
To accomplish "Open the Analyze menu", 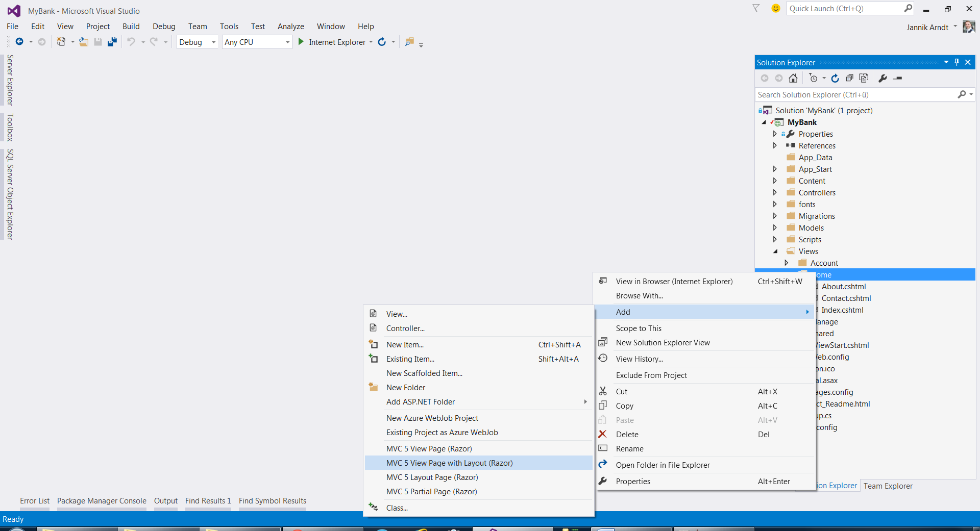I will click(291, 26).
